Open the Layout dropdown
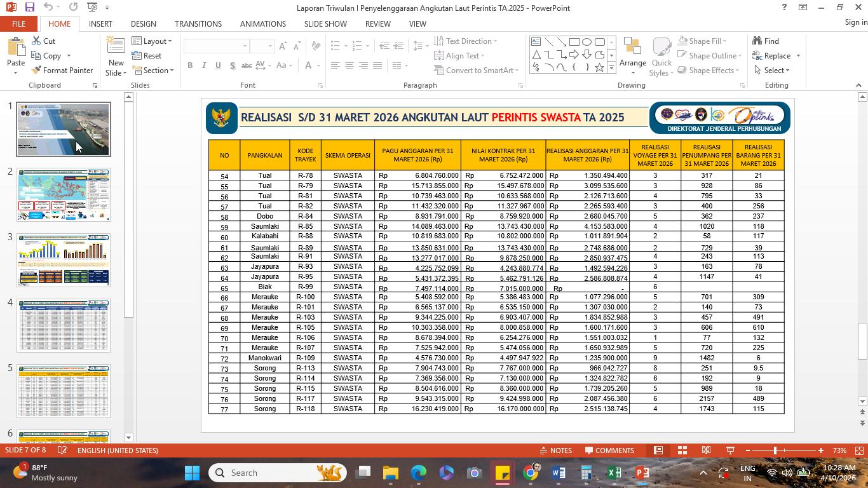The width and height of the screenshot is (868, 488). 152,41
